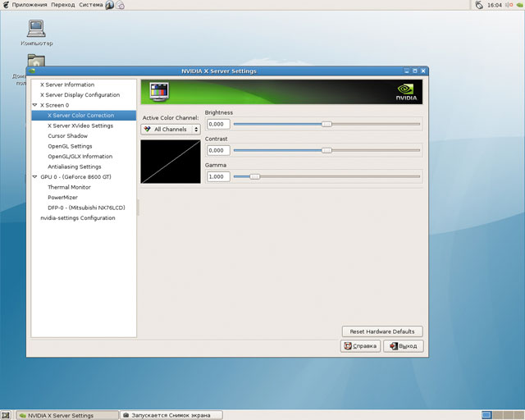Select Запускается Снимок экрана taskbar entry
Screen dimensions: 525x420
coord(171,415)
